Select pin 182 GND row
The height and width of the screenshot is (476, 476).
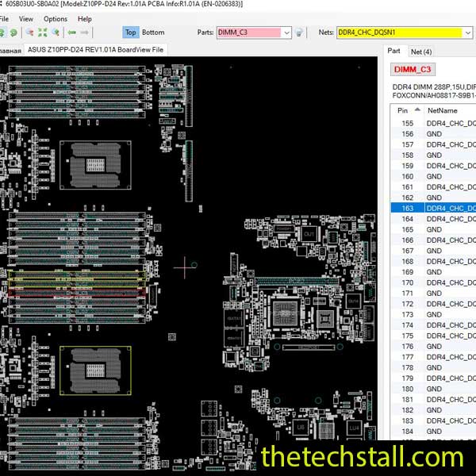point(433,410)
